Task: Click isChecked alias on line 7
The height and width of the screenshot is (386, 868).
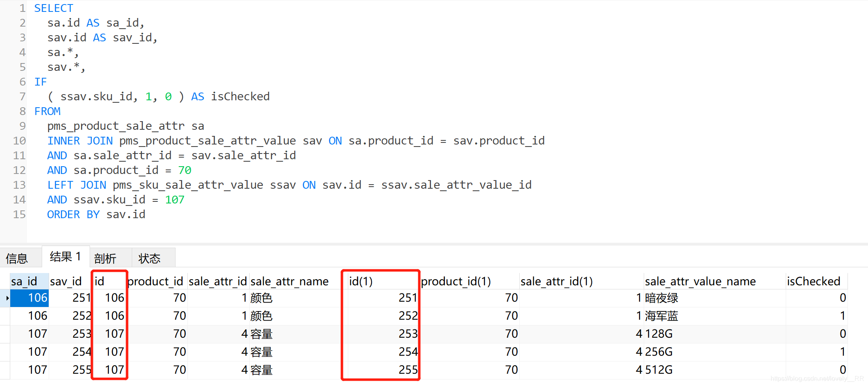Action: pos(240,97)
